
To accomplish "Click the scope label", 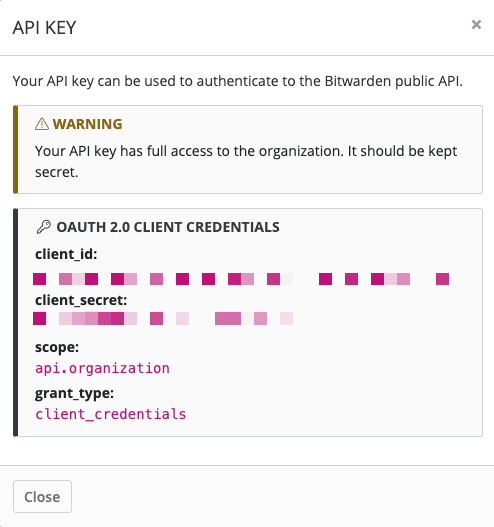I will (57, 348).
